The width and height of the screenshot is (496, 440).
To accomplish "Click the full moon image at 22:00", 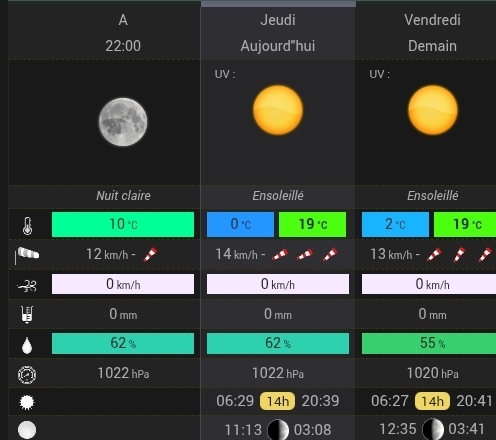I will [123, 122].
